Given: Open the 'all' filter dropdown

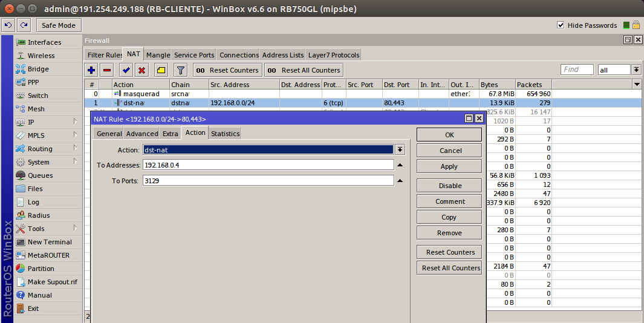Looking at the screenshot, I should [x=636, y=70].
